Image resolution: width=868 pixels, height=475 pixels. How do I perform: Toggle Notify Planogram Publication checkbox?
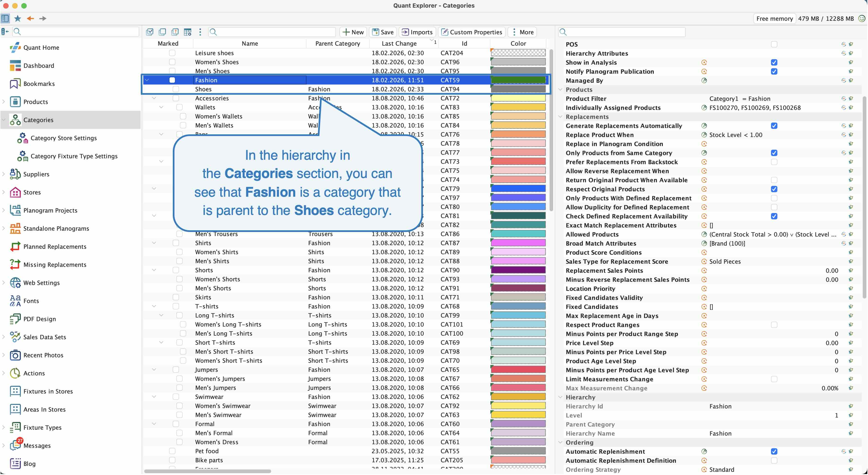774,71
